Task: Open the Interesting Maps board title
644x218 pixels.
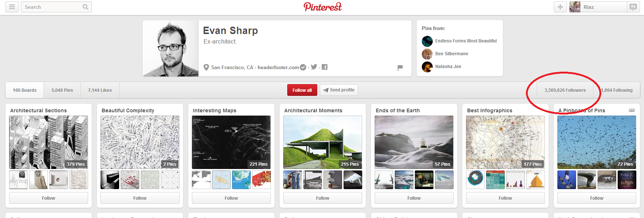Action: (x=215, y=110)
